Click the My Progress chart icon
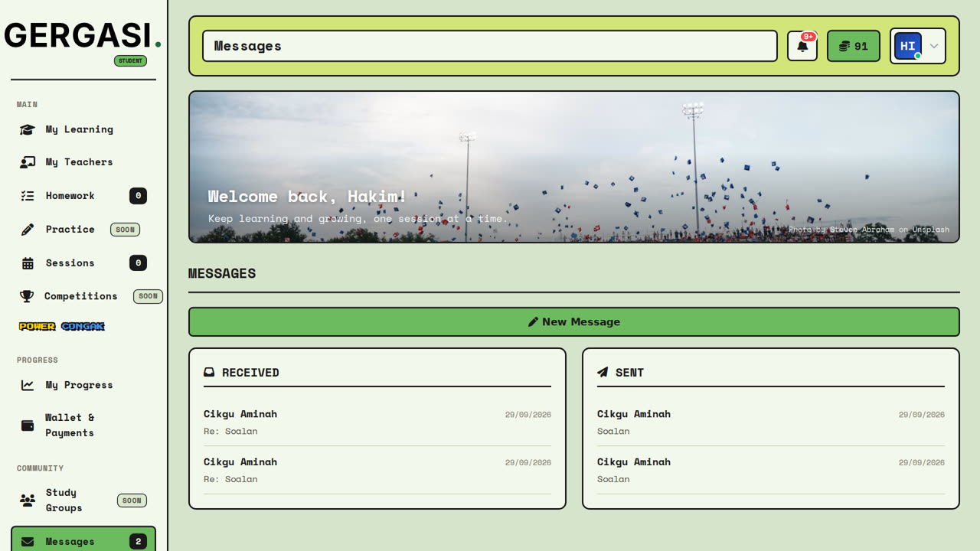980x551 pixels. pos(28,385)
